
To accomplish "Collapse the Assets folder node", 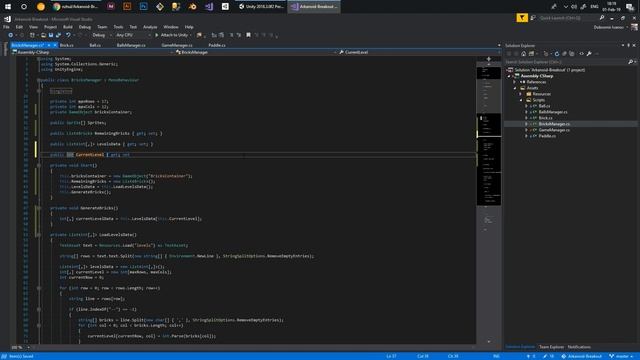I will (515, 88).
